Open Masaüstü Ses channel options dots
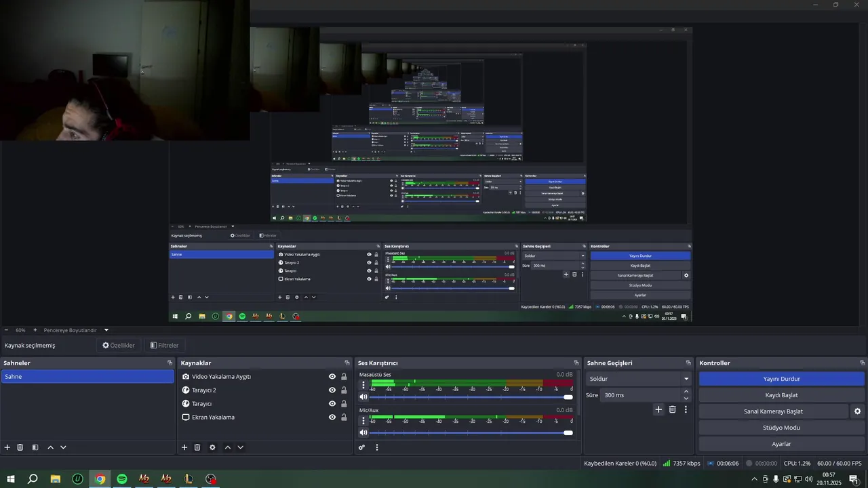 click(x=363, y=385)
